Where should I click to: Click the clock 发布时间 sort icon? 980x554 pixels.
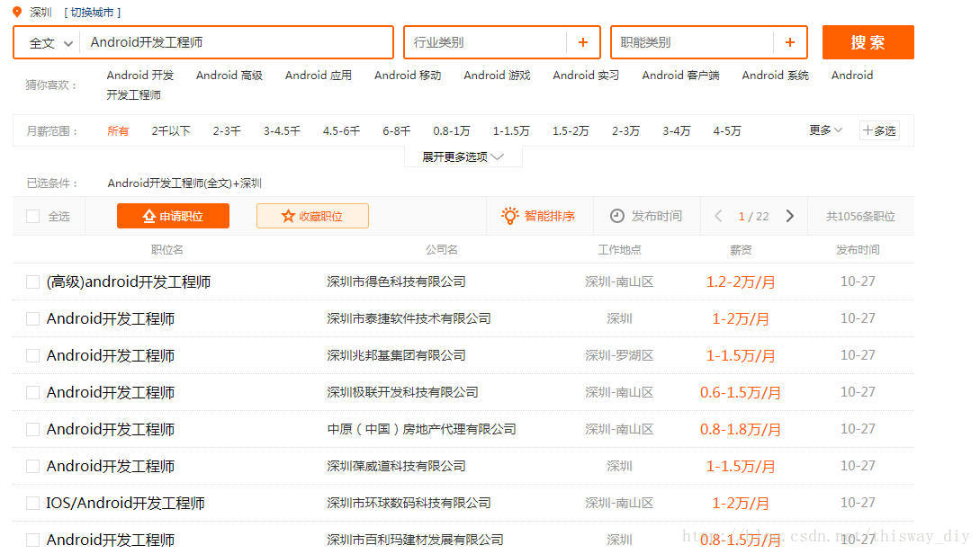coord(616,216)
